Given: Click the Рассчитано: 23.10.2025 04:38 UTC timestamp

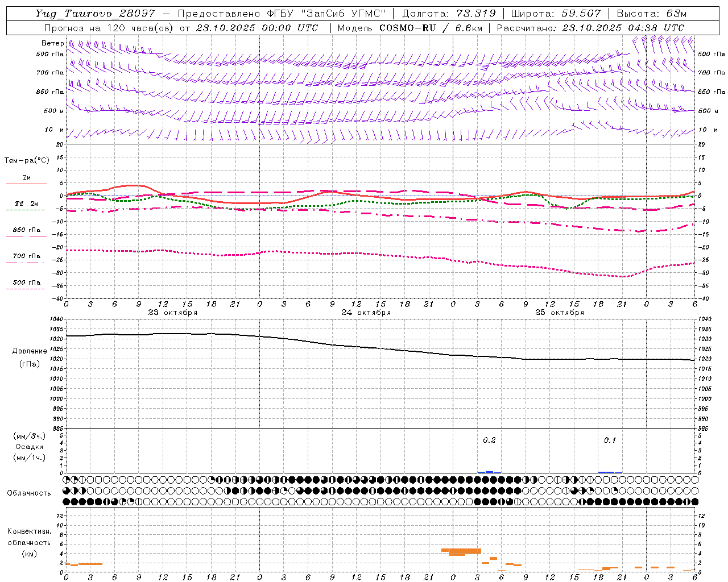Looking at the screenshot, I should tap(590, 28).
